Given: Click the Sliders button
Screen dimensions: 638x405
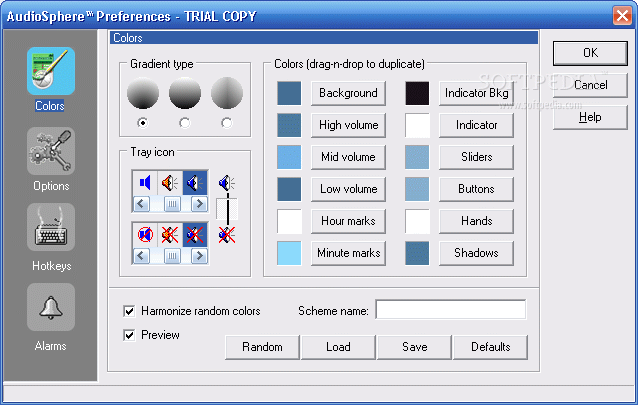Looking at the screenshot, I should [x=476, y=157].
